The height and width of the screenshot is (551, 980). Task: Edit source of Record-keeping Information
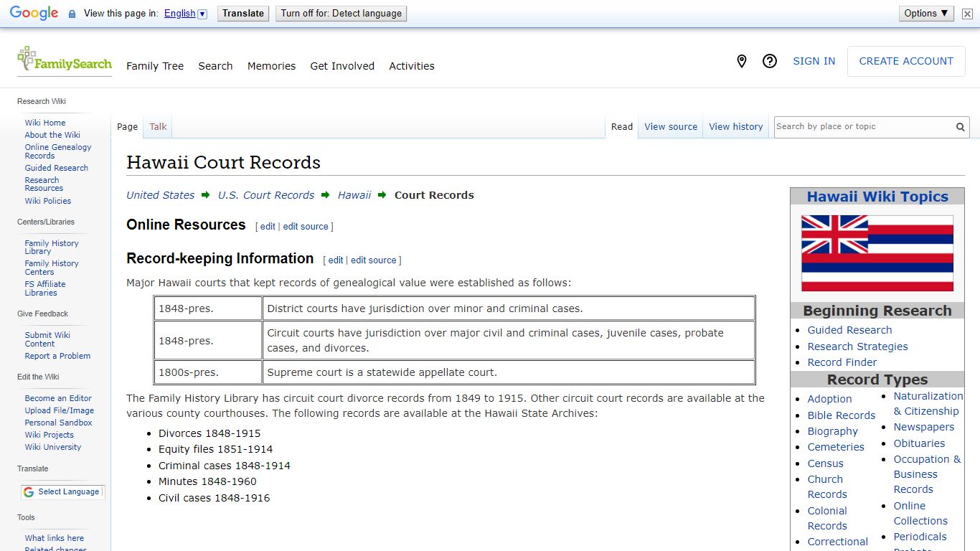click(374, 260)
